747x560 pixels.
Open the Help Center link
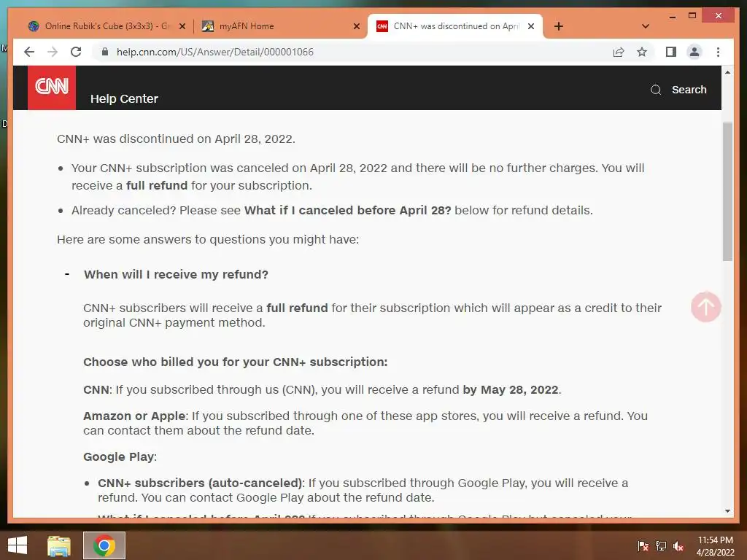tap(124, 98)
